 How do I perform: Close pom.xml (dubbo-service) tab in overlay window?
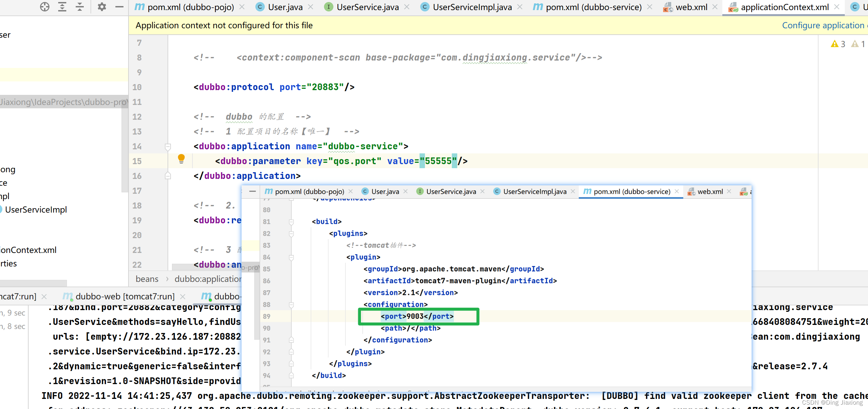coord(677,191)
